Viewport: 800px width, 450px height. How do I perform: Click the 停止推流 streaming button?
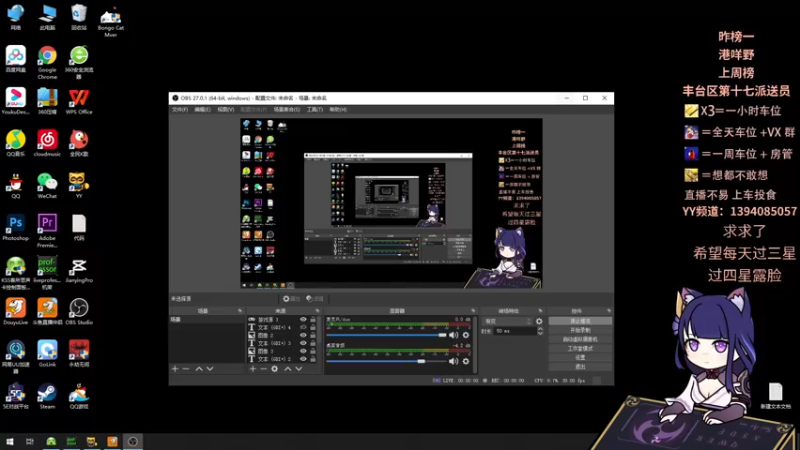coord(580,321)
